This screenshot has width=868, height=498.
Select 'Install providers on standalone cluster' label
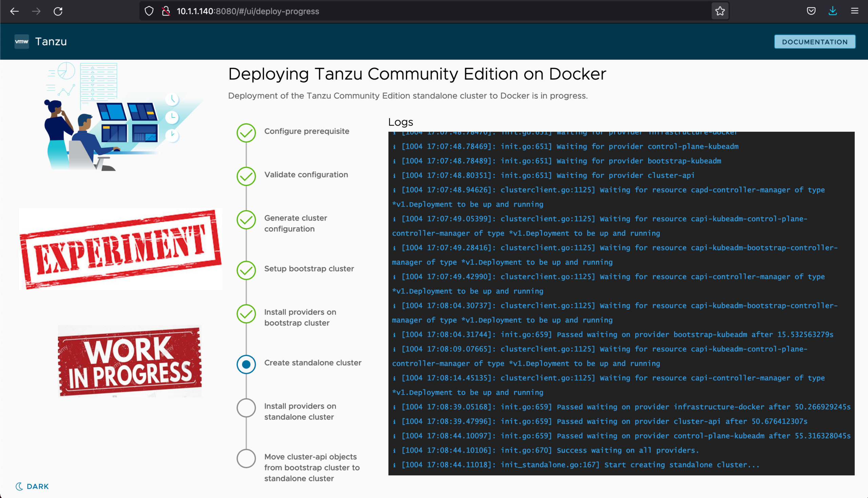coord(300,412)
